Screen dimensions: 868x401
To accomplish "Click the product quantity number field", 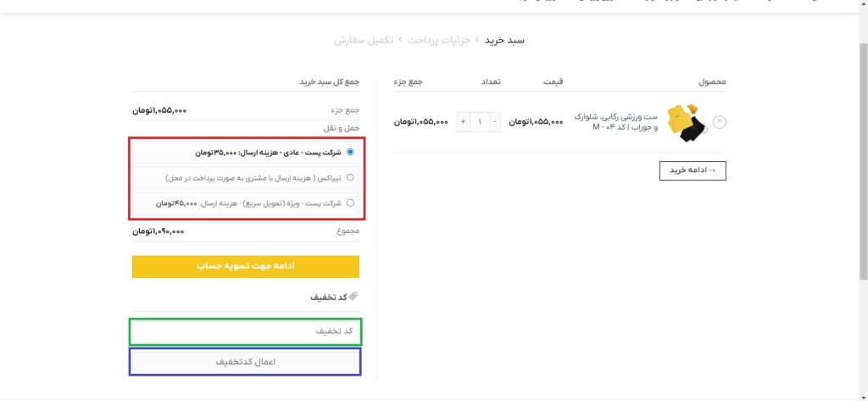I will (480, 122).
